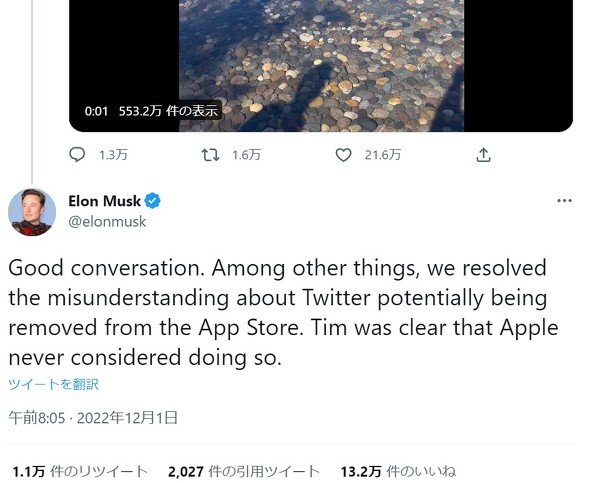The width and height of the screenshot is (590, 483).
Task: Click the Elon Musk display name
Action: coord(105,201)
